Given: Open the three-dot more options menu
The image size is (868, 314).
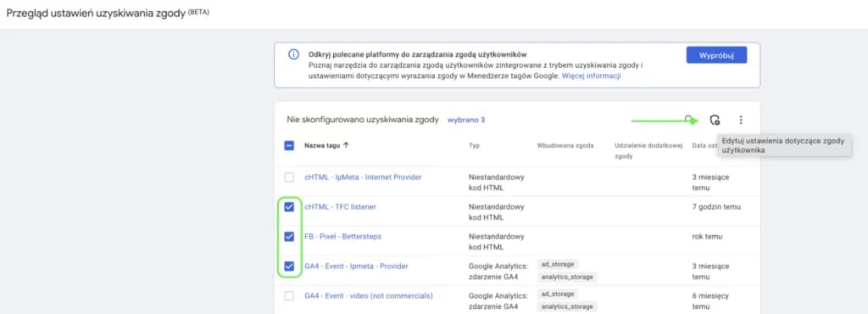Looking at the screenshot, I should pyautogui.click(x=741, y=120).
